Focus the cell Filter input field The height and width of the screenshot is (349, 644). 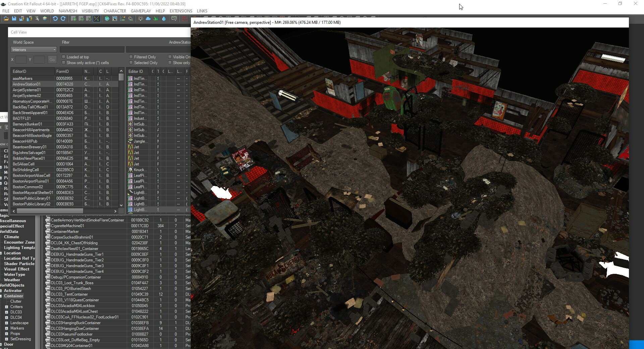pyautogui.click(x=92, y=50)
